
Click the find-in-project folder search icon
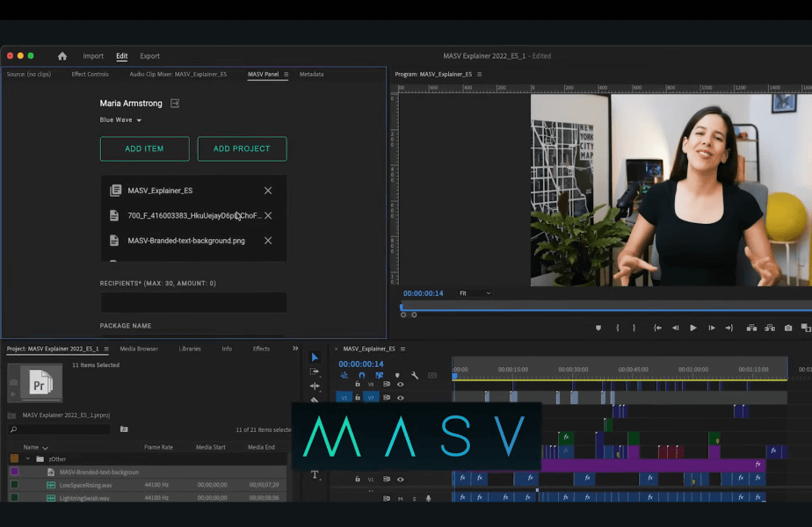click(124, 430)
